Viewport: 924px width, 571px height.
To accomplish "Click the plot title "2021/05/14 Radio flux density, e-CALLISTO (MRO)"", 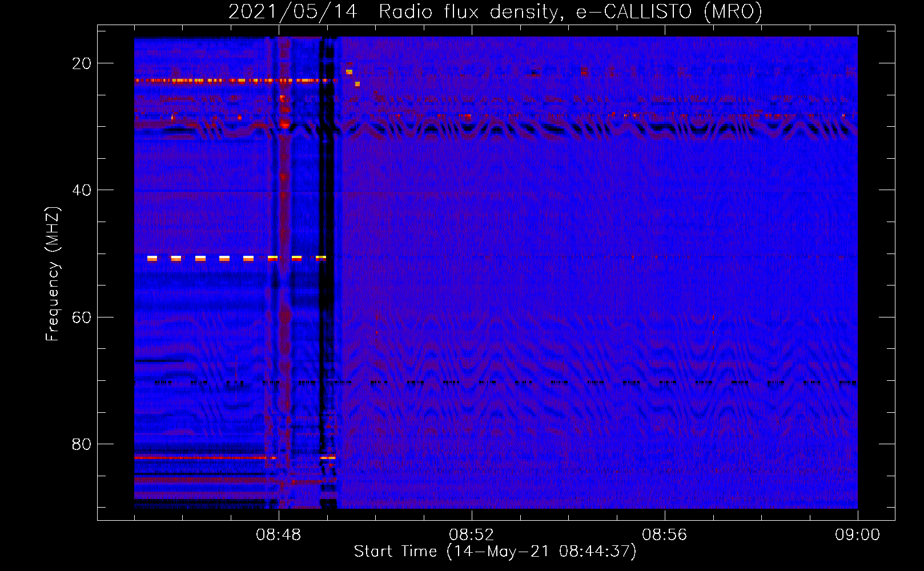I will tap(495, 11).
